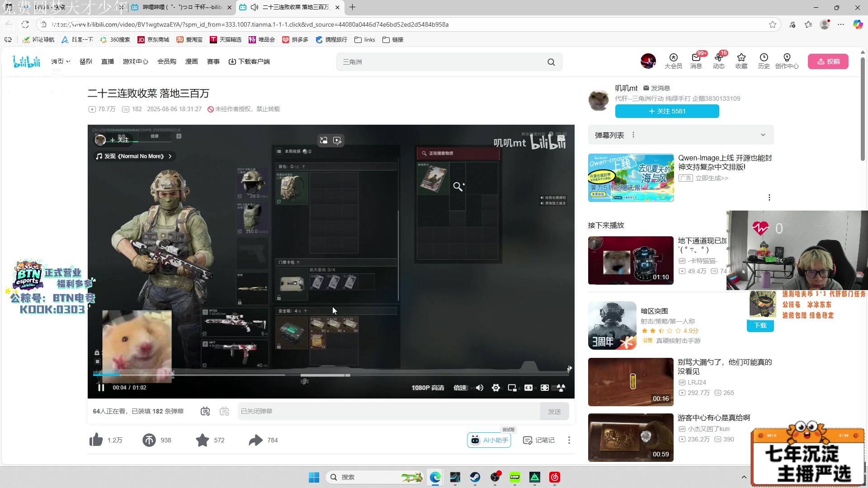The width and height of the screenshot is (868, 488).
Task: Open the 消息 messages icon
Action: 696,61
